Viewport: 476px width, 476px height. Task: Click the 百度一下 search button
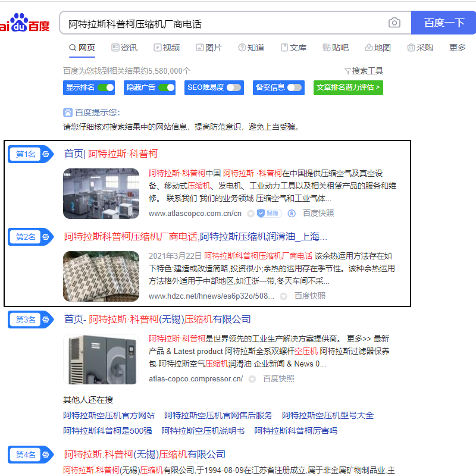click(443, 23)
